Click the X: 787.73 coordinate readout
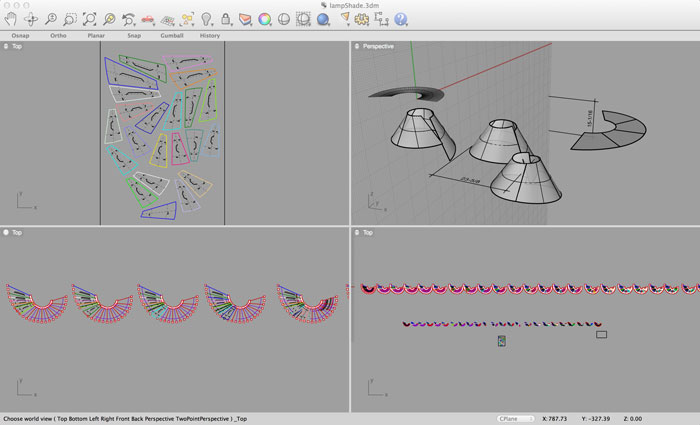 click(x=554, y=419)
